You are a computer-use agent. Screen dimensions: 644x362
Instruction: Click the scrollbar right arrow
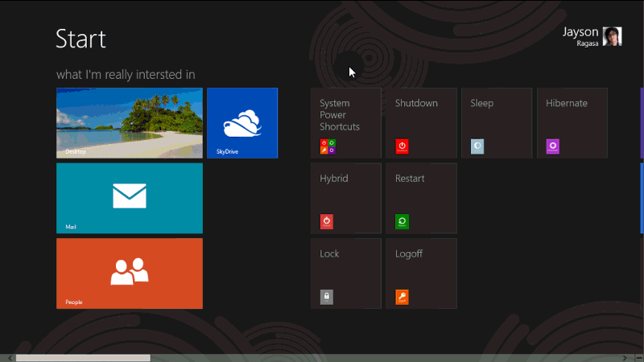[625, 358]
